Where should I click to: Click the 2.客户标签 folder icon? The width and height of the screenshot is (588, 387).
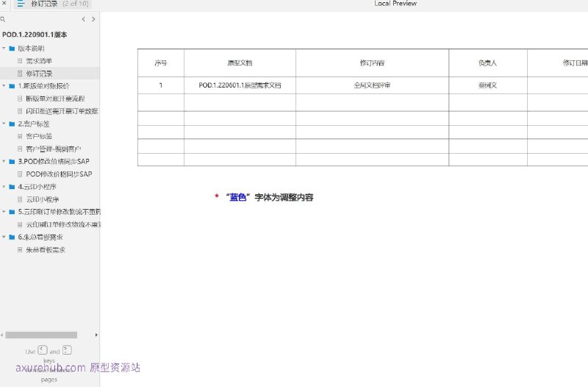(x=12, y=124)
